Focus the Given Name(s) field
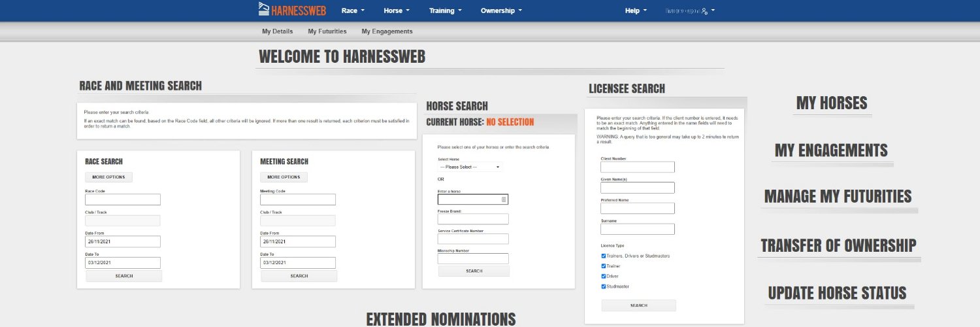 click(638, 188)
